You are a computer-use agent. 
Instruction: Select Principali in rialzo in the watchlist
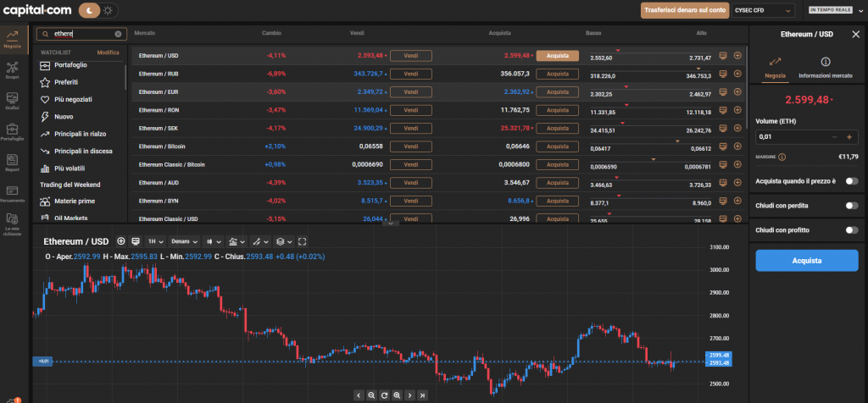click(x=81, y=134)
